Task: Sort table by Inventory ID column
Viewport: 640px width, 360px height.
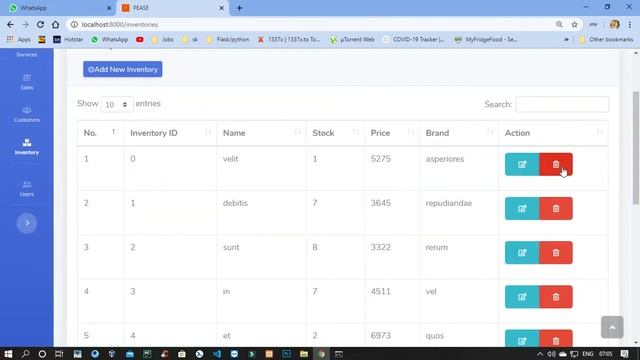Action: [x=170, y=133]
